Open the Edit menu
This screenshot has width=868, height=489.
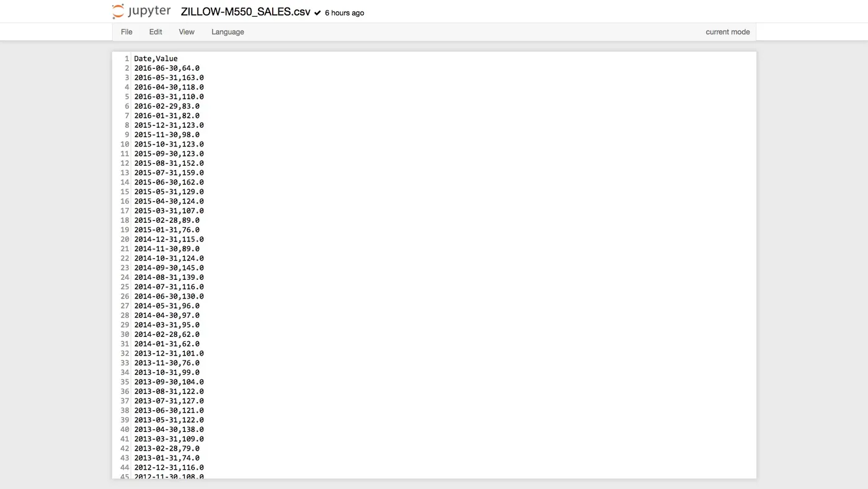(156, 32)
